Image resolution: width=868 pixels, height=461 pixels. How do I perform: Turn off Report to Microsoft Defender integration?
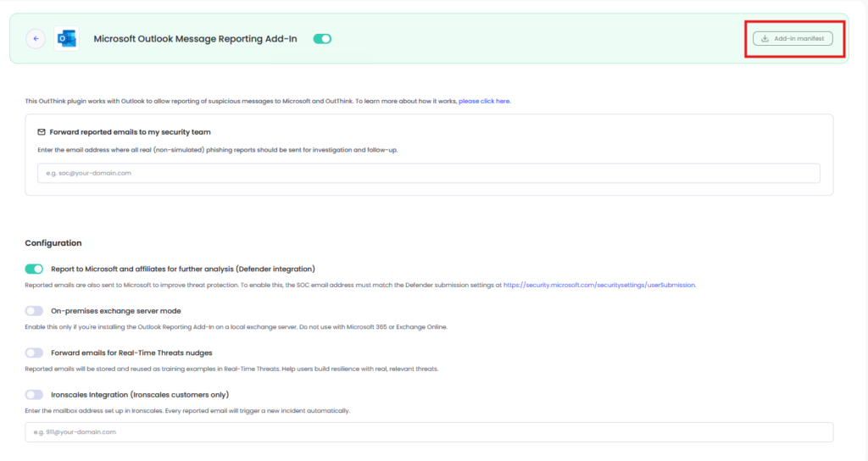(34, 269)
